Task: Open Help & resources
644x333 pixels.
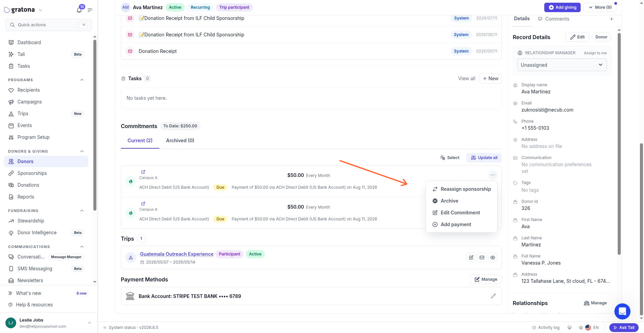Action: pyautogui.click(x=48, y=305)
